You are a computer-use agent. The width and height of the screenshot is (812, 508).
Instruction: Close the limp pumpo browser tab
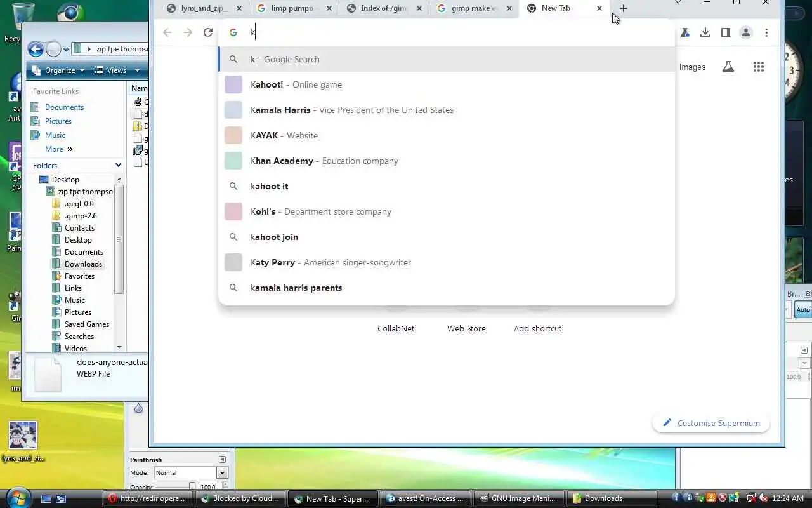tap(329, 8)
